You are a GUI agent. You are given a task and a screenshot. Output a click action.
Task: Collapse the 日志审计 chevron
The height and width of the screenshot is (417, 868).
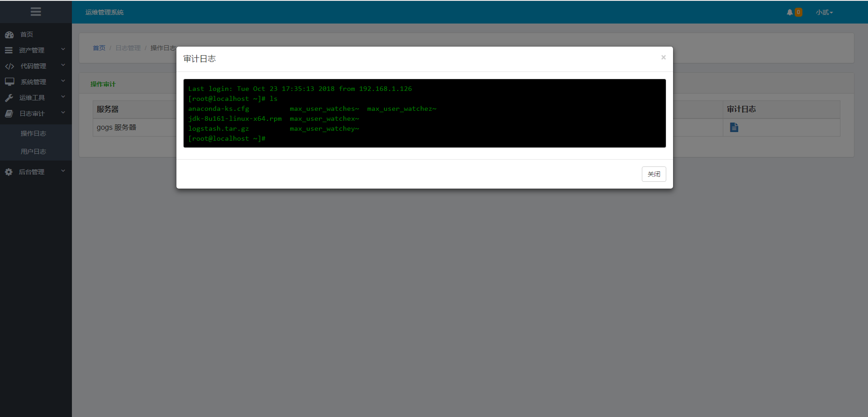[x=63, y=113]
